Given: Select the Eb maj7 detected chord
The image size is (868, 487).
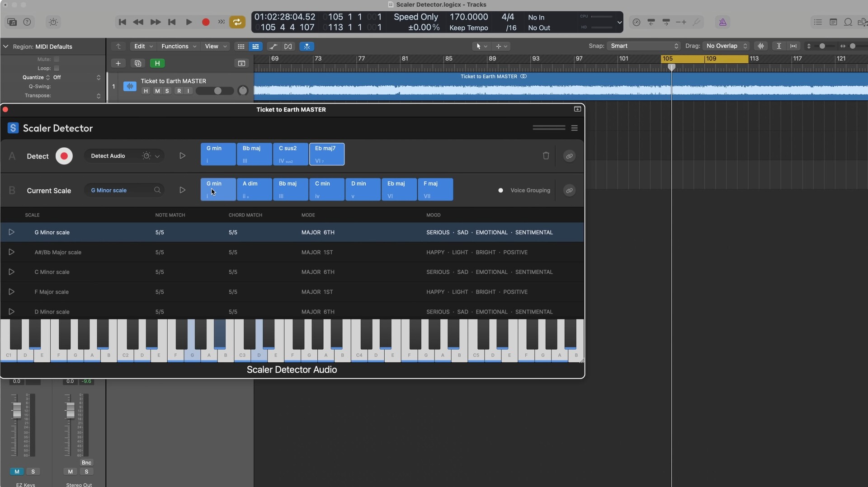Looking at the screenshot, I should [326, 154].
